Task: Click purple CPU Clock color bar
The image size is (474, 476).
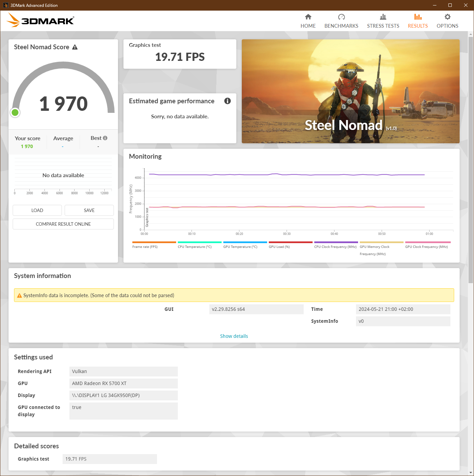Action: pyautogui.click(x=336, y=242)
